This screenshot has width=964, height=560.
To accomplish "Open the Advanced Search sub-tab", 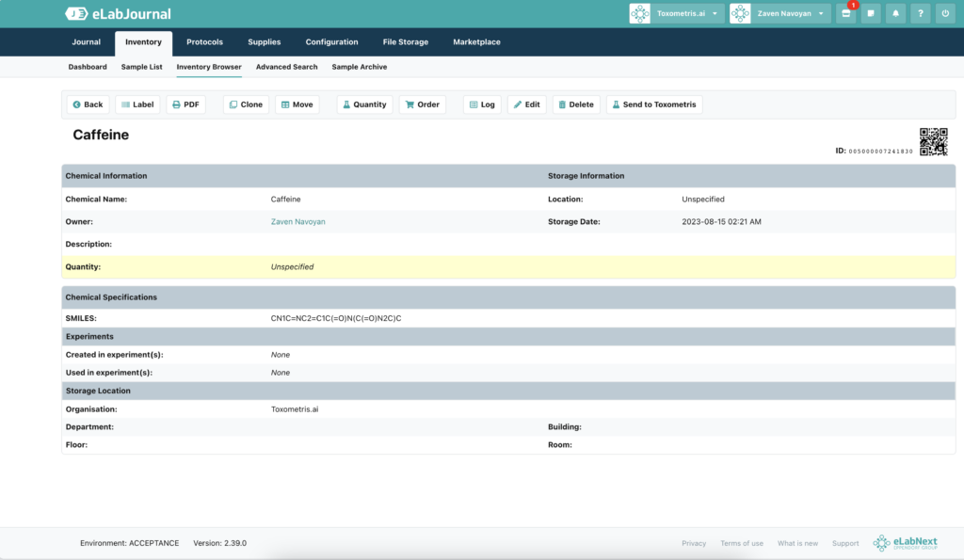I will (286, 67).
